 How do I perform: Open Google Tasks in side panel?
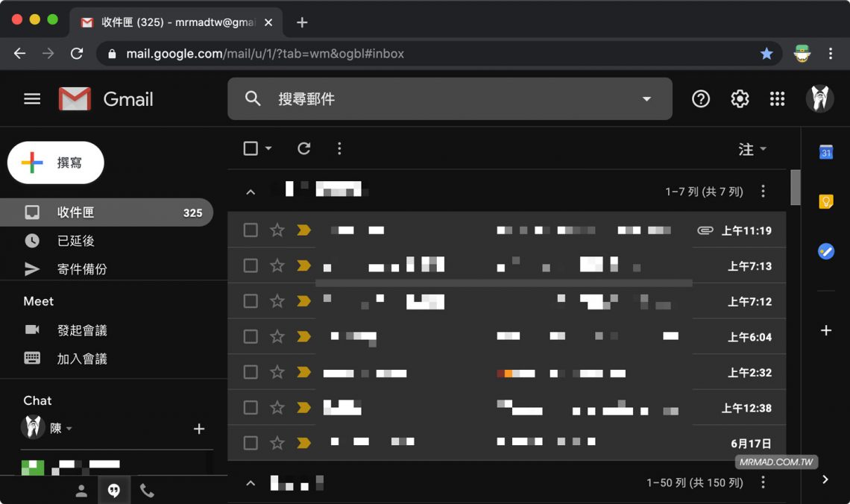tap(825, 251)
